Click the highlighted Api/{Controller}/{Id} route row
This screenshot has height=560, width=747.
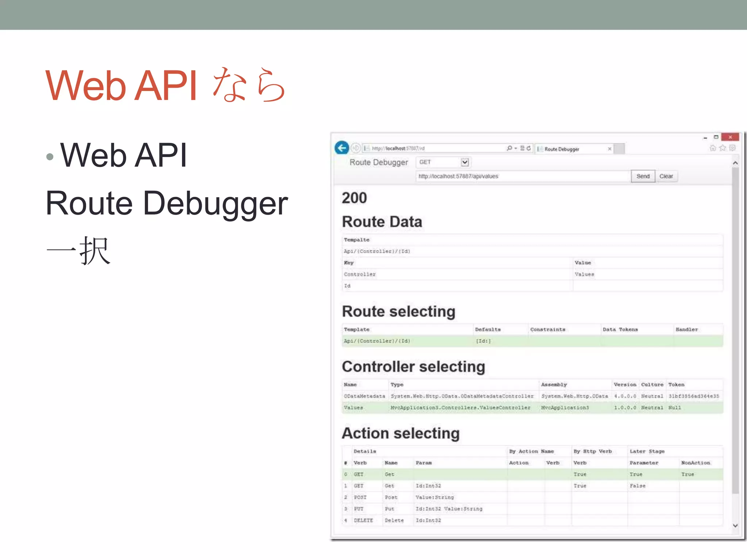(533, 341)
